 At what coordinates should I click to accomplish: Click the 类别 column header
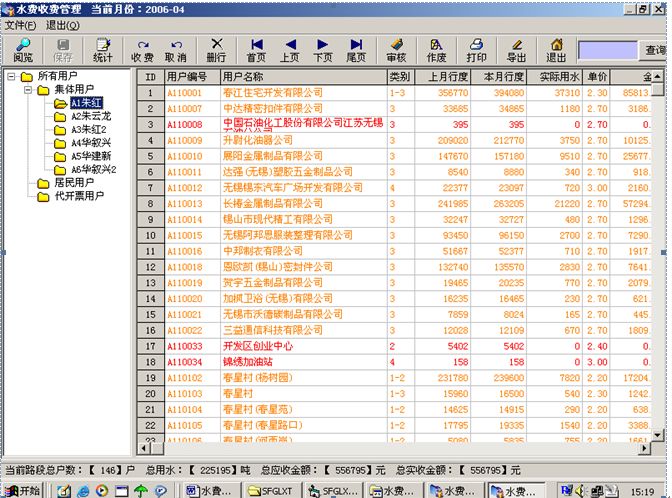(x=400, y=77)
